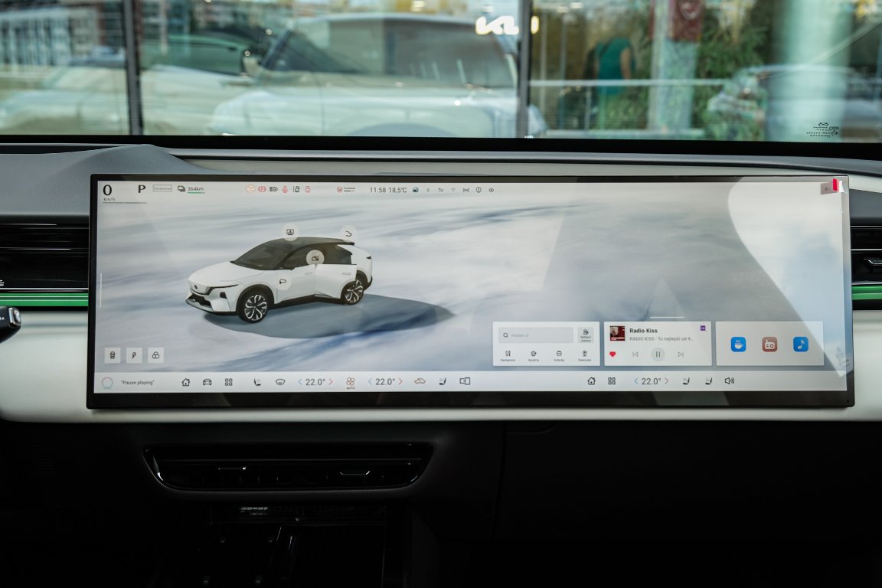Increase middle temperature with right arrow

(400, 381)
